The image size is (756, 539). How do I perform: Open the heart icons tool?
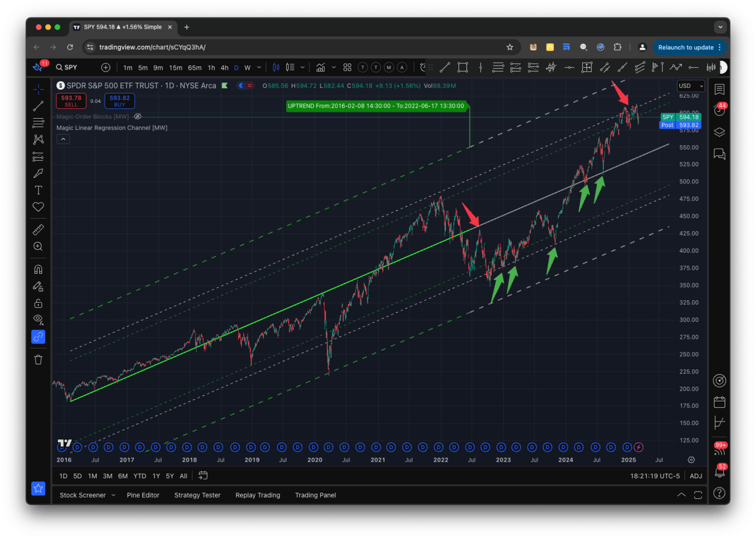tap(39, 207)
